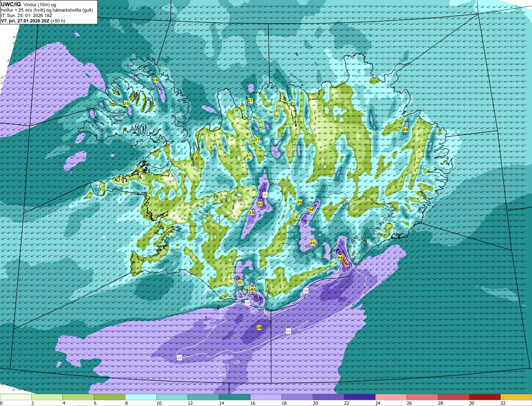Pick the dark indigo 22–24 legend swatch
532x406 pixels.
(360, 397)
